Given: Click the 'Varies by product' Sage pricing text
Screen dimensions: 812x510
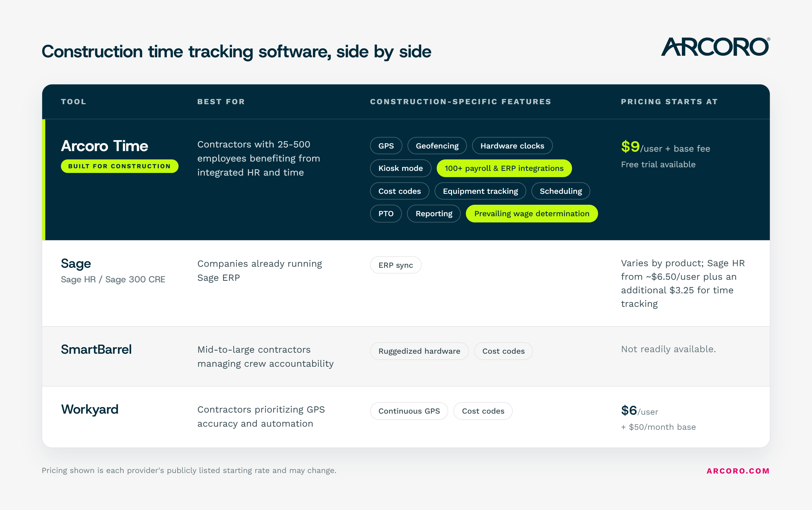Looking at the screenshot, I should [683, 283].
